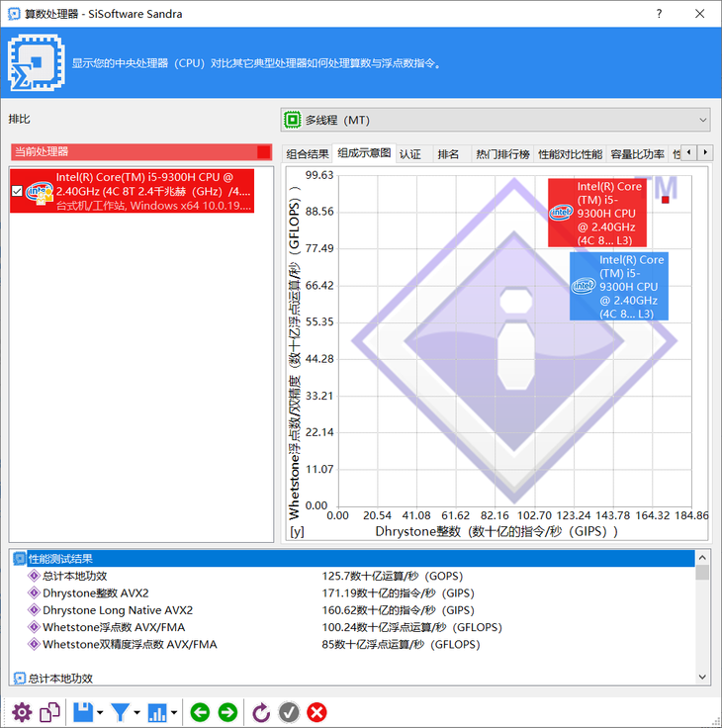Viewport: 722px width, 728px height.
Task: Switch to the 热门排行榜 tab
Action: [x=502, y=153]
